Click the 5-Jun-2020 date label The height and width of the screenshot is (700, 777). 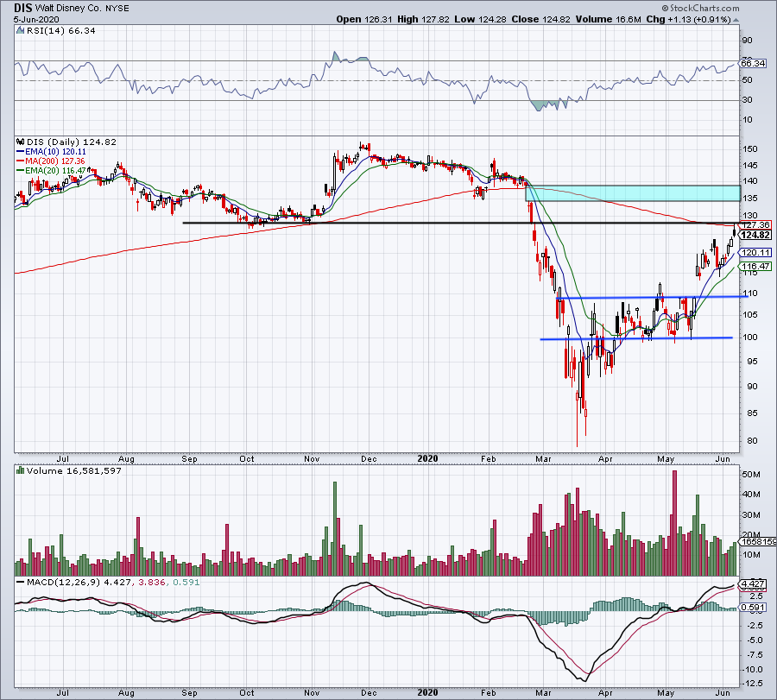pos(36,20)
